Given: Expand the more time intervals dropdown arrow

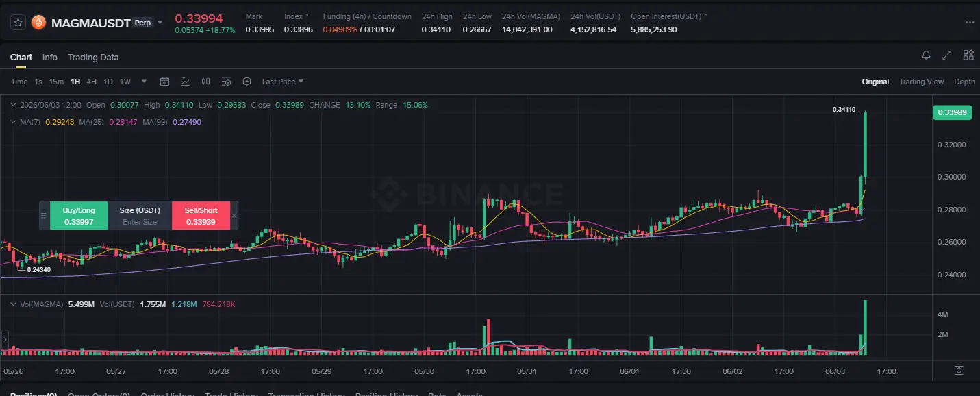Looking at the screenshot, I should (144, 82).
